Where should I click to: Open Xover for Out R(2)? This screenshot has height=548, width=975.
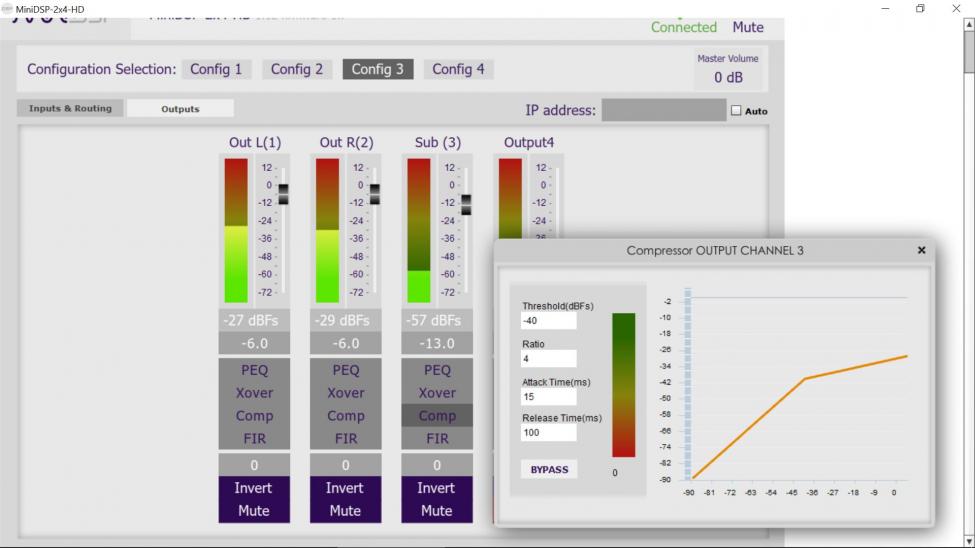coord(346,393)
